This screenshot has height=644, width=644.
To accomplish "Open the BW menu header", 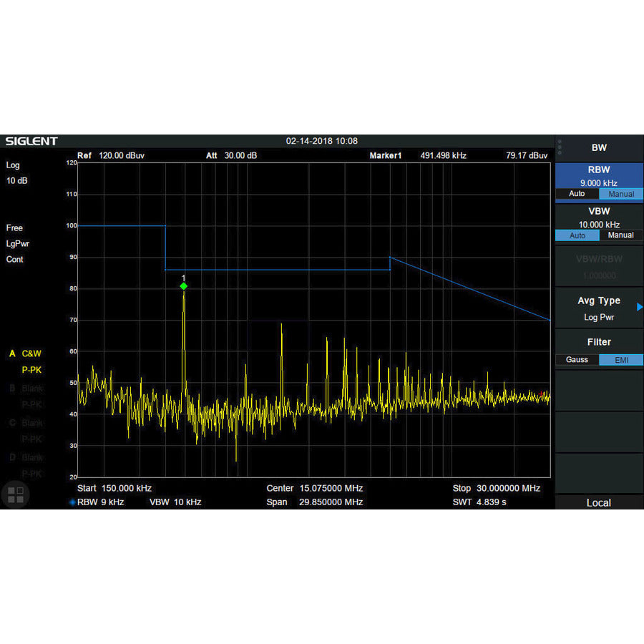I will [x=598, y=147].
